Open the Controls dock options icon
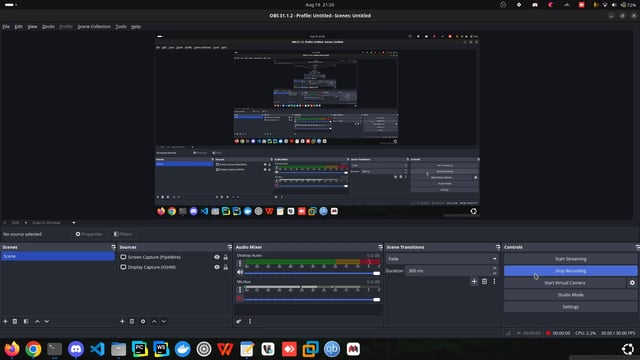 (638, 247)
